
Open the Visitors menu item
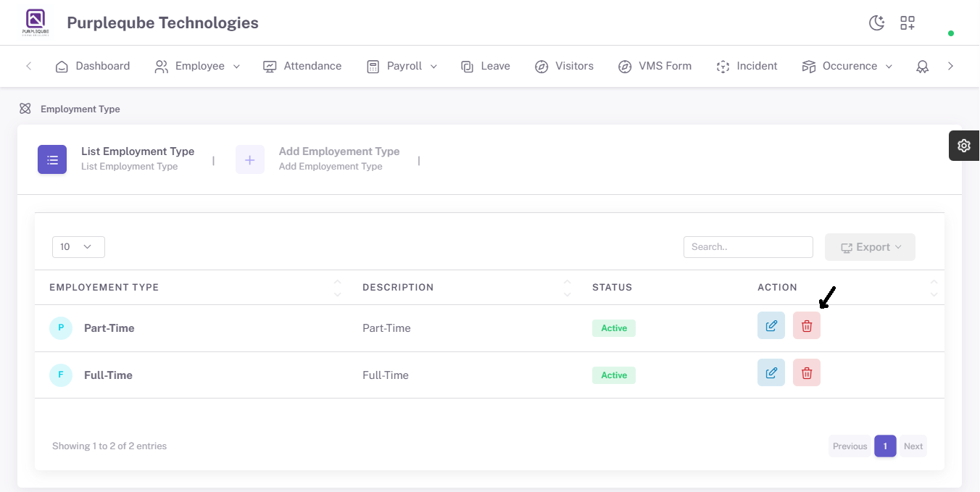[565, 66]
